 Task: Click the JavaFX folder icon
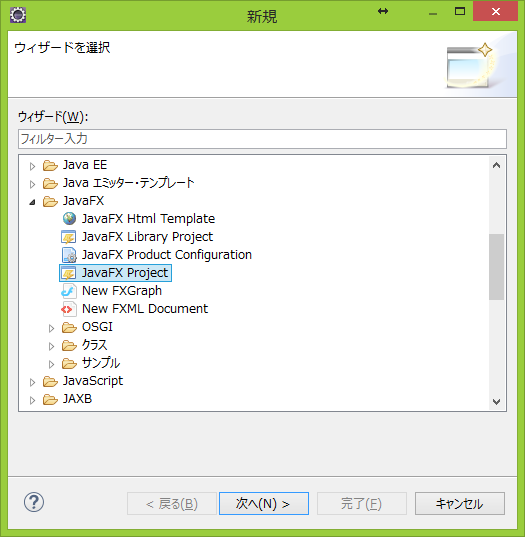[x=50, y=201]
